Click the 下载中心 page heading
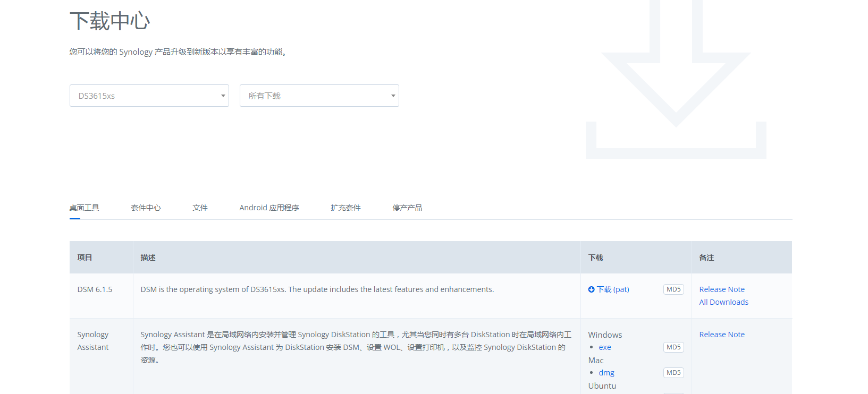 tap(109, 21)
